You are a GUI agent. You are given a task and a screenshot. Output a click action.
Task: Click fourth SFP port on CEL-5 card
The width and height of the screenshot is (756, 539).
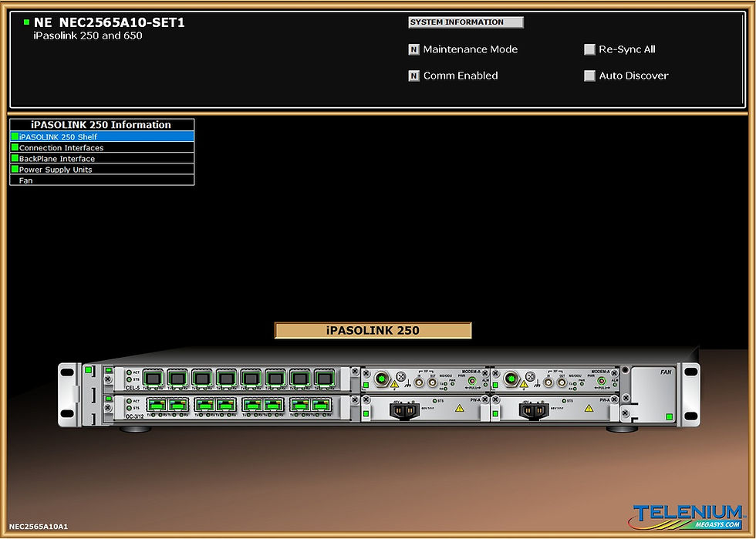pyautogui.click(x=226, y=378)
